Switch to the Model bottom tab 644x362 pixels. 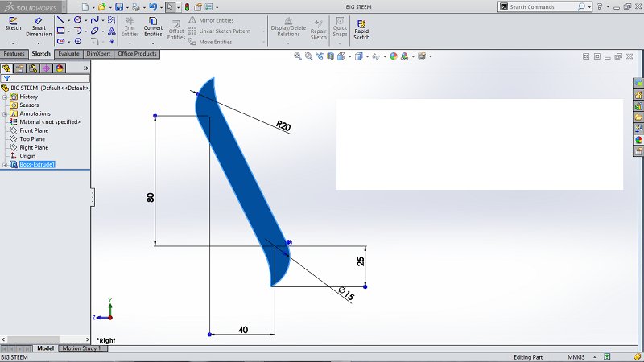pos(45,348)
